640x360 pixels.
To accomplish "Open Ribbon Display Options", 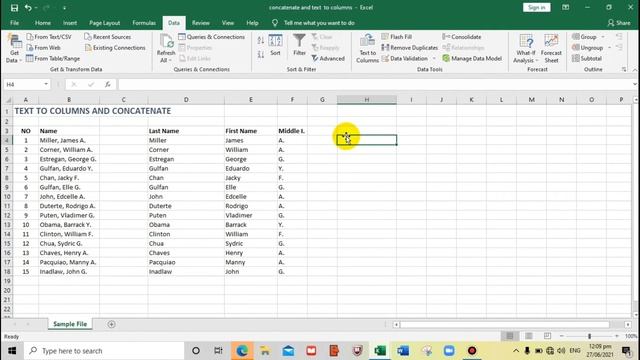I will pos(565,7).
